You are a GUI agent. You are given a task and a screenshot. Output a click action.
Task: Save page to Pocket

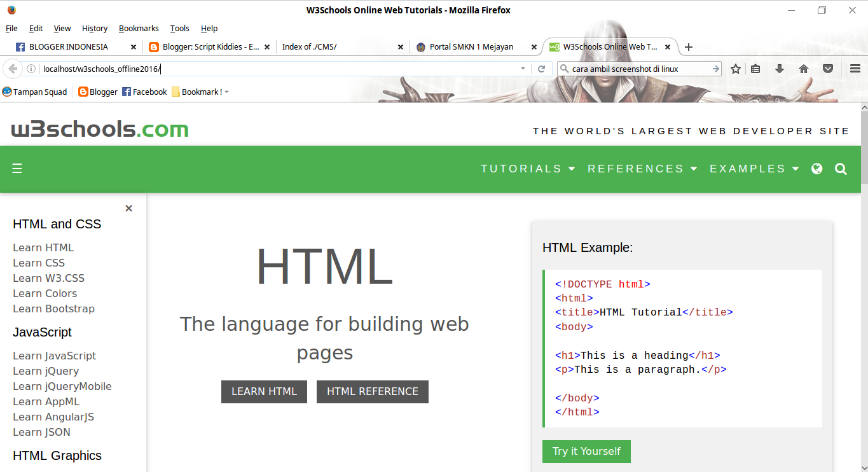(827, 68)
